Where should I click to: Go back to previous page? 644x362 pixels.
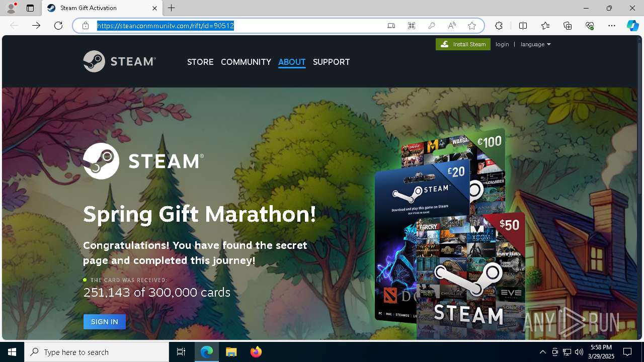(14, 26)
